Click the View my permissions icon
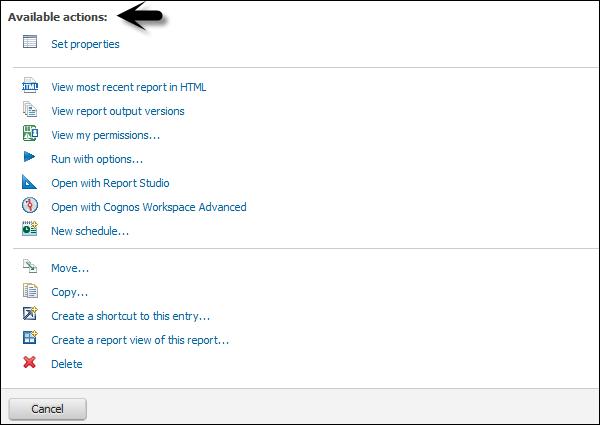This screenshot has width=600, height=425. pos(30,134)
